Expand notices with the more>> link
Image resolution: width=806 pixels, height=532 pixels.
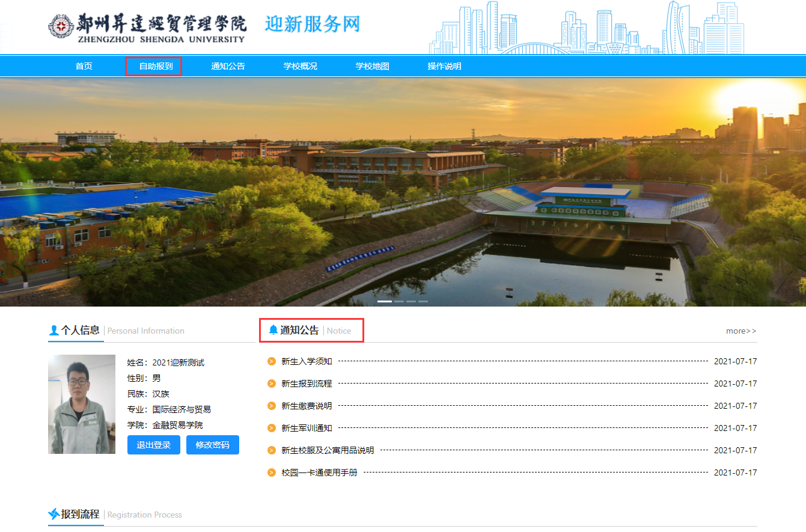coord(741,331)
